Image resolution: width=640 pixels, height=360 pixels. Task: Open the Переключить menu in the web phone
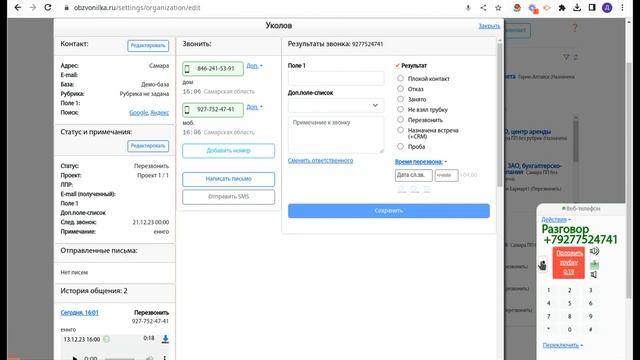(x=562, y=345)
